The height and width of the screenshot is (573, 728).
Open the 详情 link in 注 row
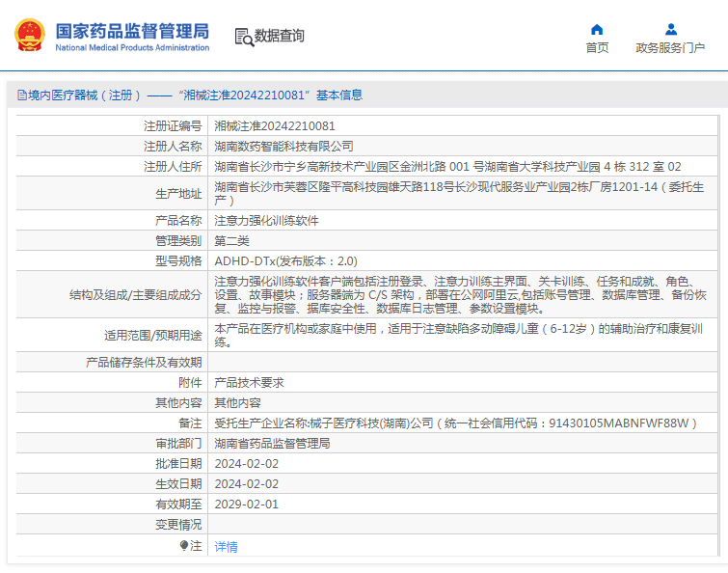point(226,547)
